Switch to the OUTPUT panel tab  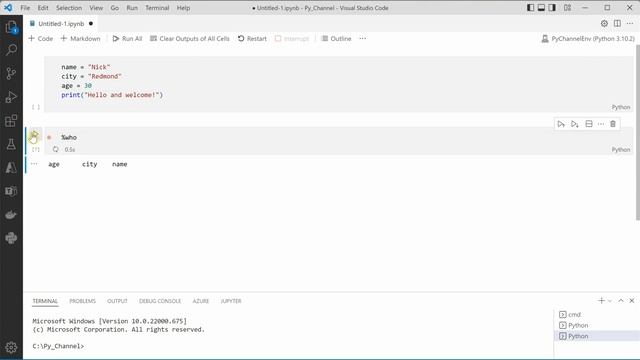click(117, 301)
